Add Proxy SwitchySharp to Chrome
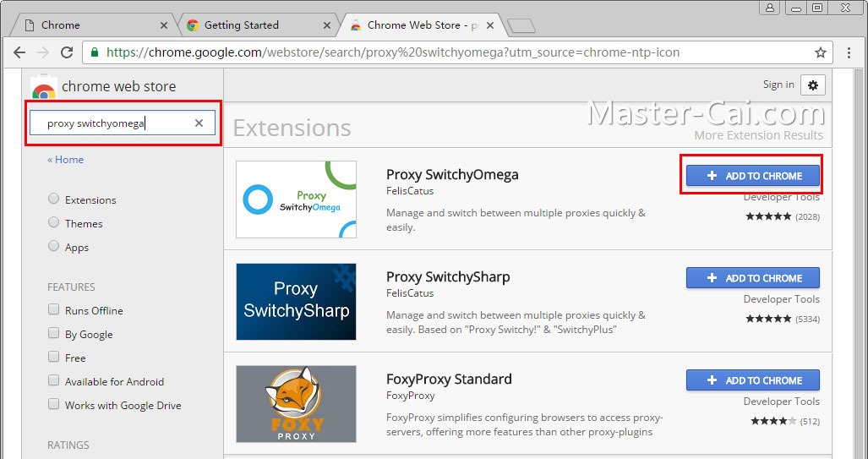Viewport: 868px width, 459px height. coord(753,278)
